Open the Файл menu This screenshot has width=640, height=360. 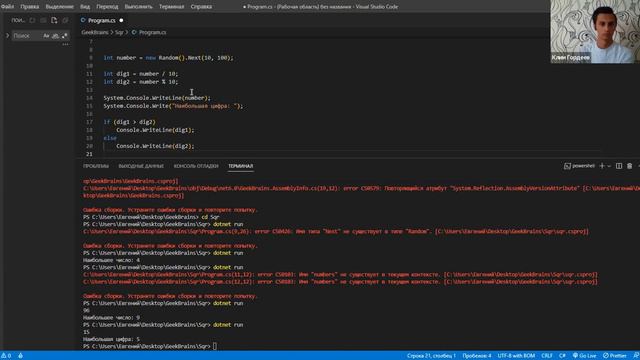(7, 7)
